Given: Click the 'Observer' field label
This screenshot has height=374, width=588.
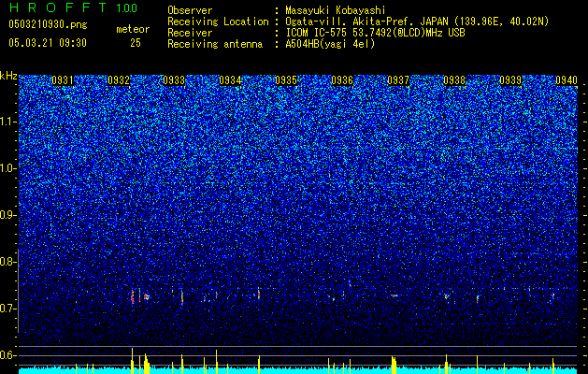Looking at the screenshot, I should pos(190,10).
